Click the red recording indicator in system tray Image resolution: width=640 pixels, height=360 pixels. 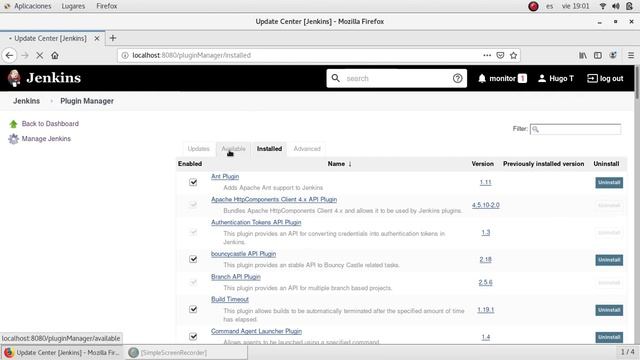[533, 6]
